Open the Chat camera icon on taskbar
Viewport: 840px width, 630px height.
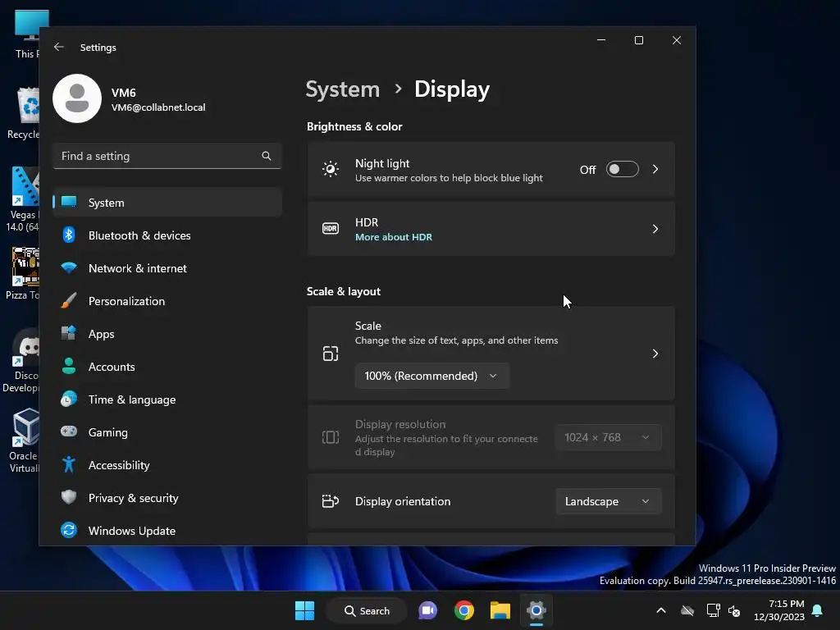pyautogui.click(x=427, y=610)
